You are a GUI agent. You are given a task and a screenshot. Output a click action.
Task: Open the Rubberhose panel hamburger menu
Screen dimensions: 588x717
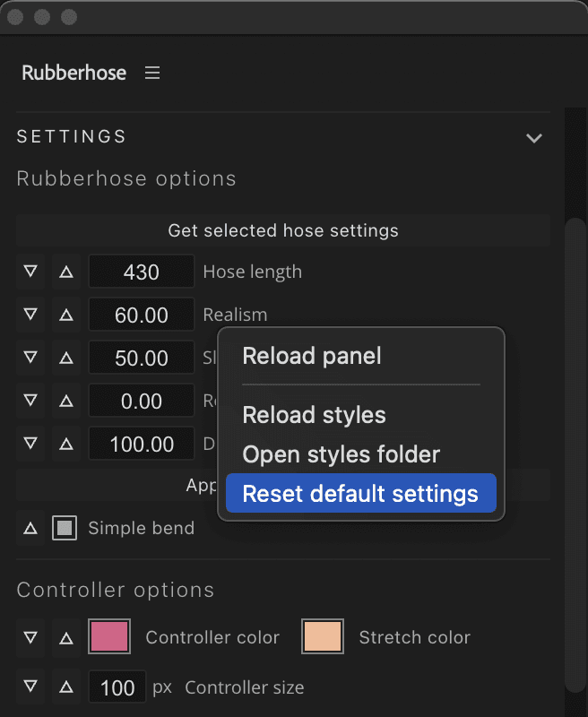point(152,73)
